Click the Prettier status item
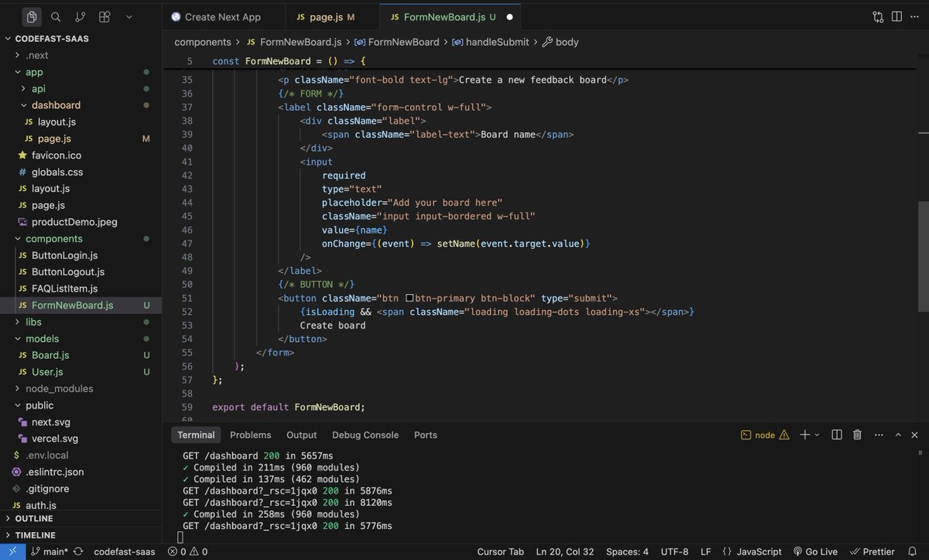This screenshot has width=929, height=560. click(x=872, y=551)
